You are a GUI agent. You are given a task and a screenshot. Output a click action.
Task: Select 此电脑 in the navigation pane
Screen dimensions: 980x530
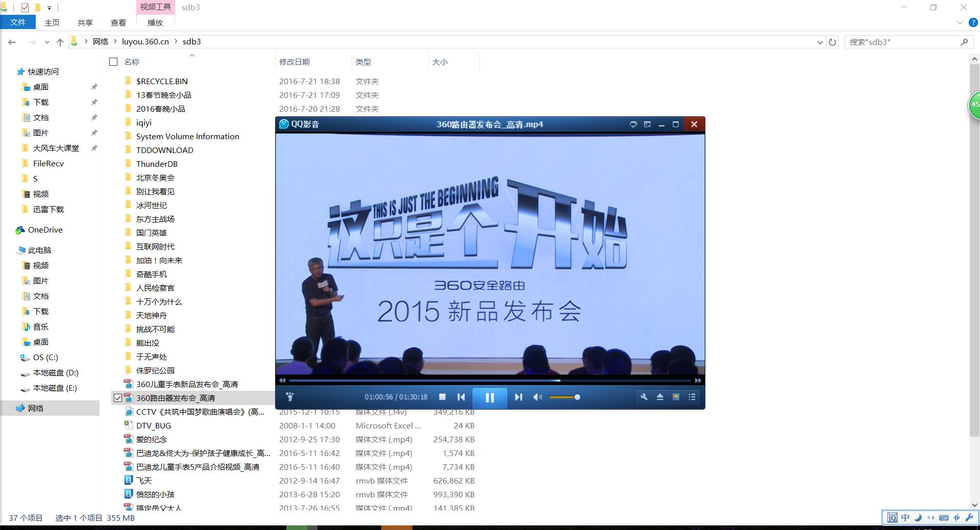pyautogui.click(x=39, y=250)
